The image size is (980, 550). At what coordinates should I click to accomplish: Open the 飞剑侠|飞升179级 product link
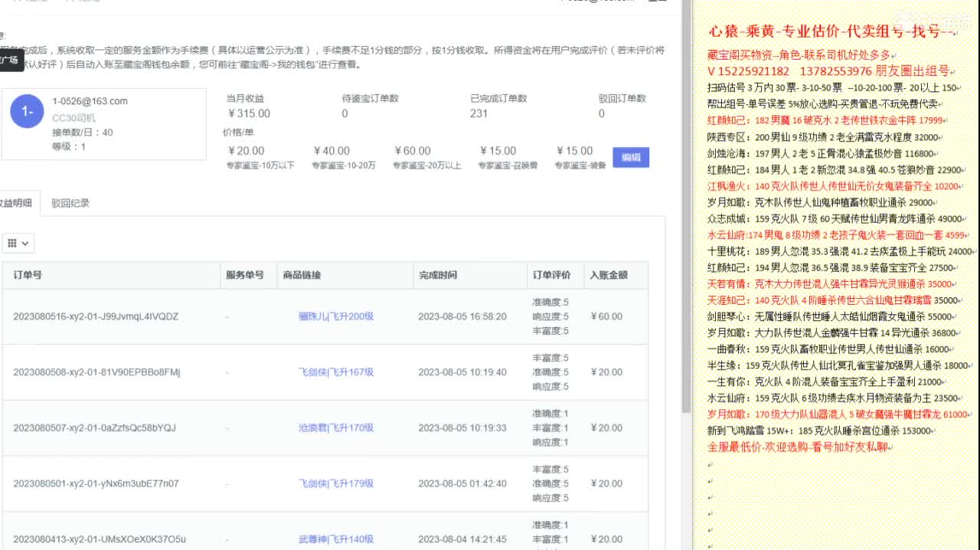coord(336,483)
